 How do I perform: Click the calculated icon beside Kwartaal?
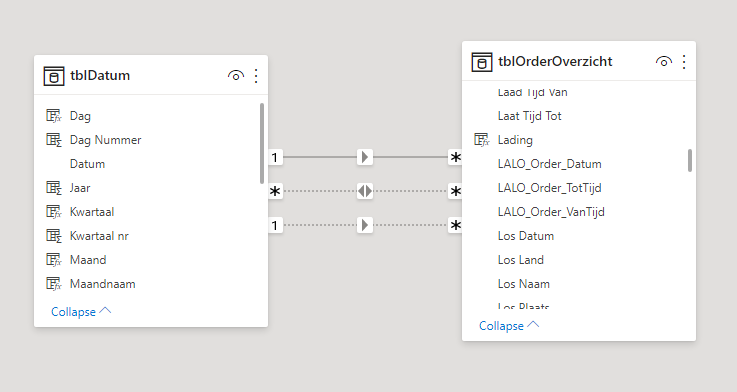click(54, 212)
